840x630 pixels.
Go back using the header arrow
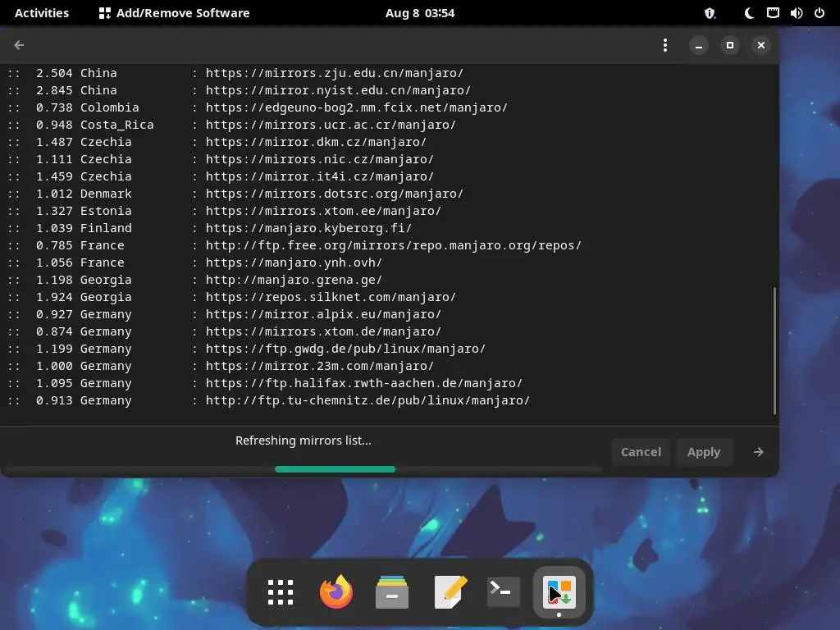pyautogui.click(x=20, y=45)
